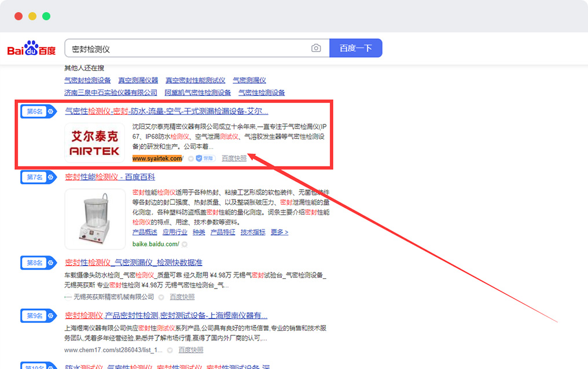Click the red close window button

tap(19, 16)
